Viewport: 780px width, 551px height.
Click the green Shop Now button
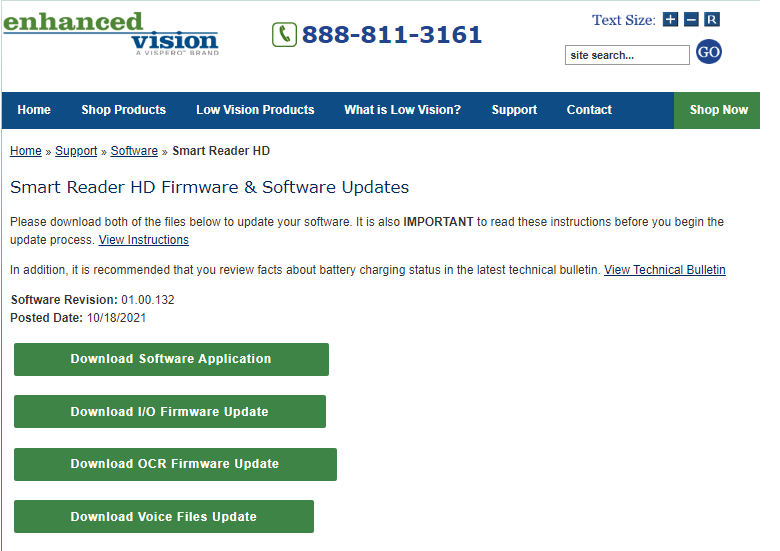coord(717,110)
